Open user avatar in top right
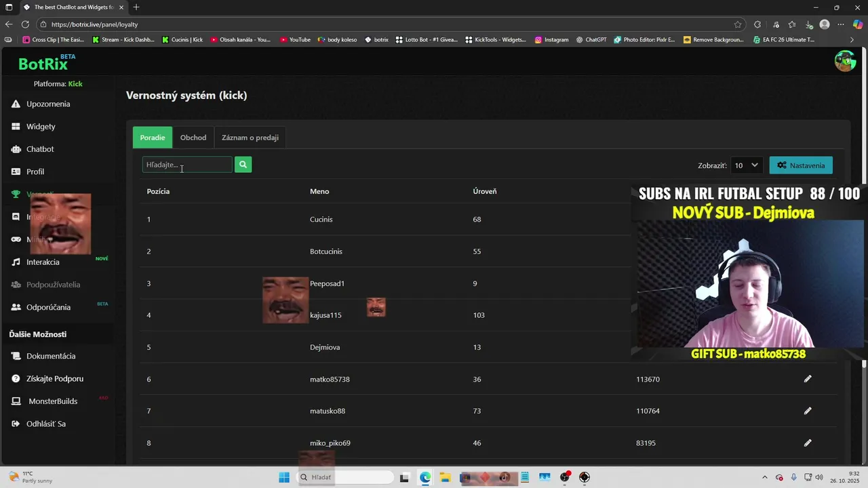Image resolution: width=868 pixels, height=488 pixels. tap(845, 61)
